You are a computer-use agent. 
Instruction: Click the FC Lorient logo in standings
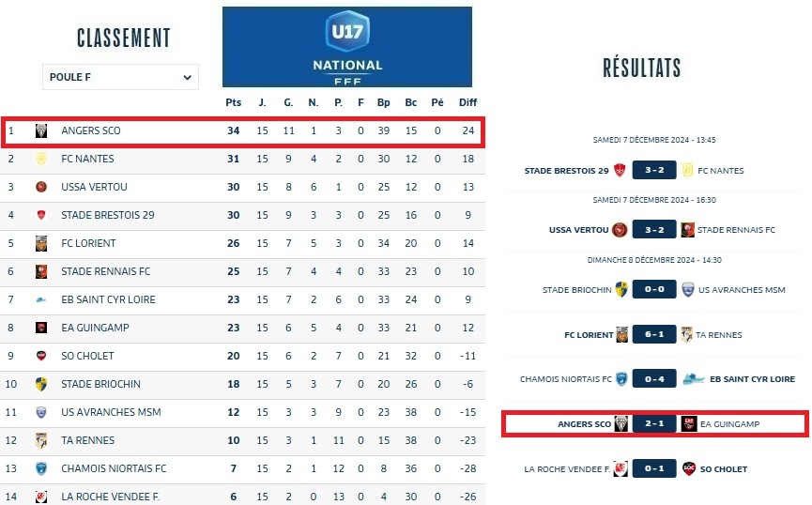(x=41, y=244)
